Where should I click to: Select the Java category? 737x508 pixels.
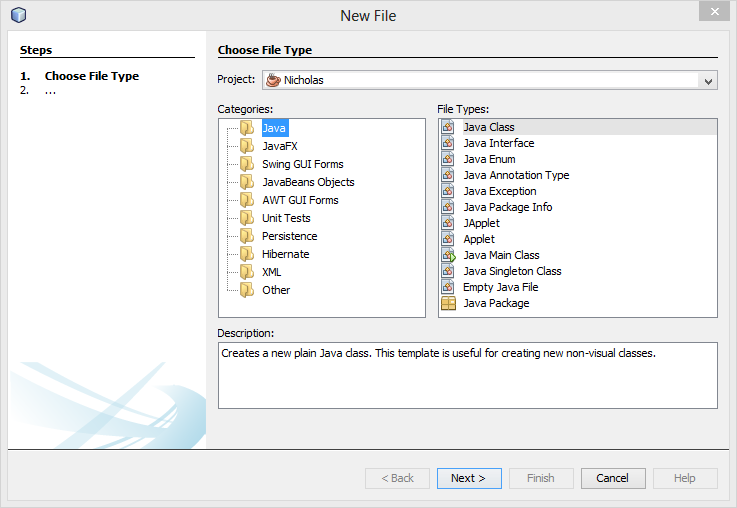(274, 128)
